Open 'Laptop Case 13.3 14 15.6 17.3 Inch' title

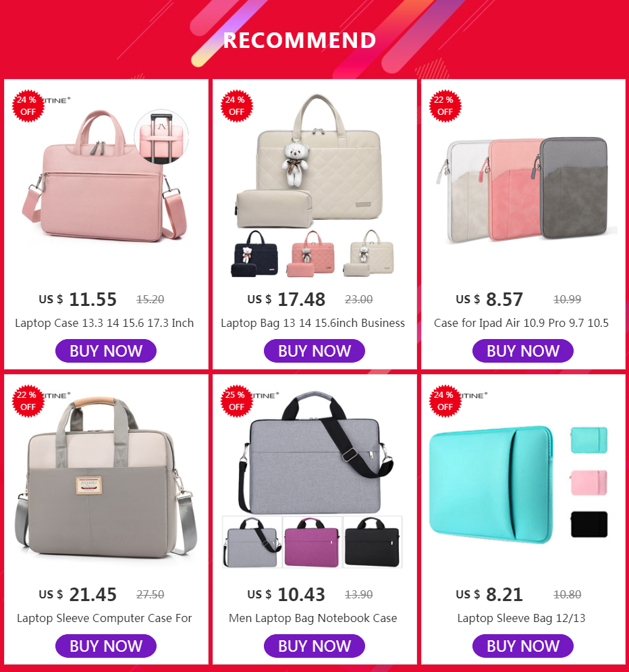(x=105, y=323)
